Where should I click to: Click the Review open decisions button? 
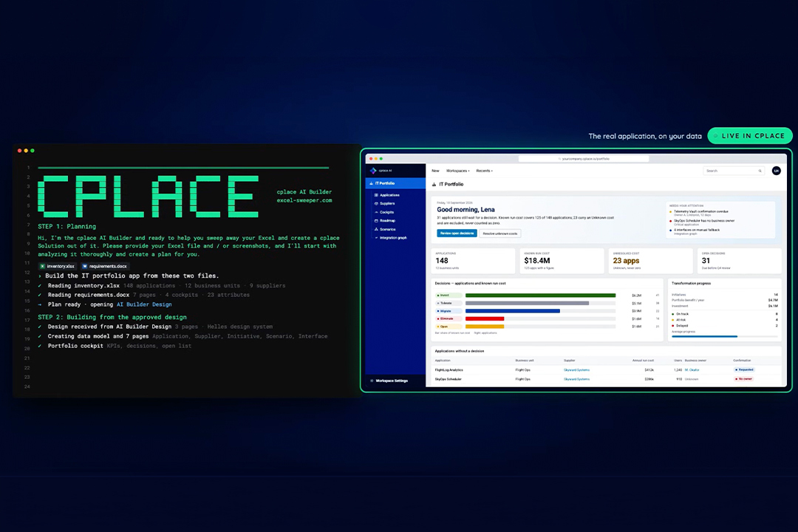pyautogui.click(x=457, y=233)
